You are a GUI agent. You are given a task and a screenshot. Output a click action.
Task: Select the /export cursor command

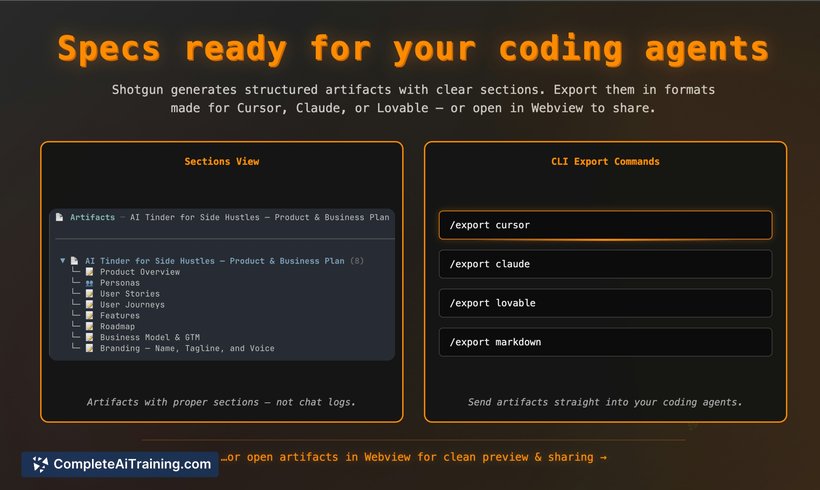point(605,225)
